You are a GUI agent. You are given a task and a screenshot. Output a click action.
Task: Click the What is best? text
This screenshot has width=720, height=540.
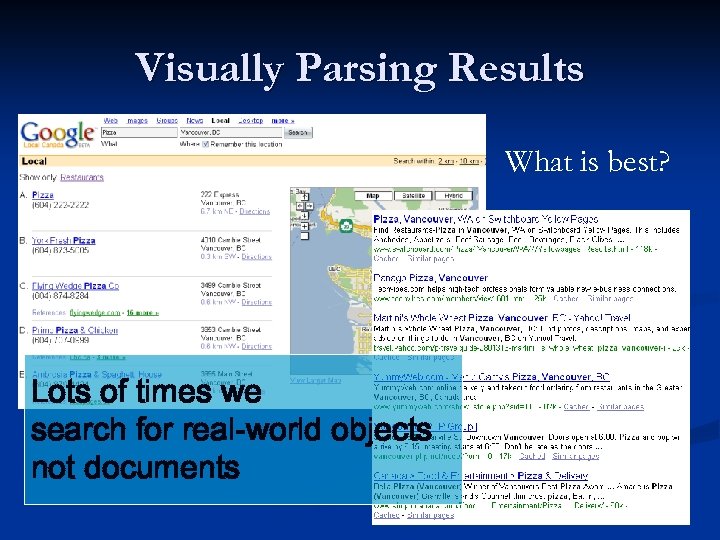click(587, 162)
